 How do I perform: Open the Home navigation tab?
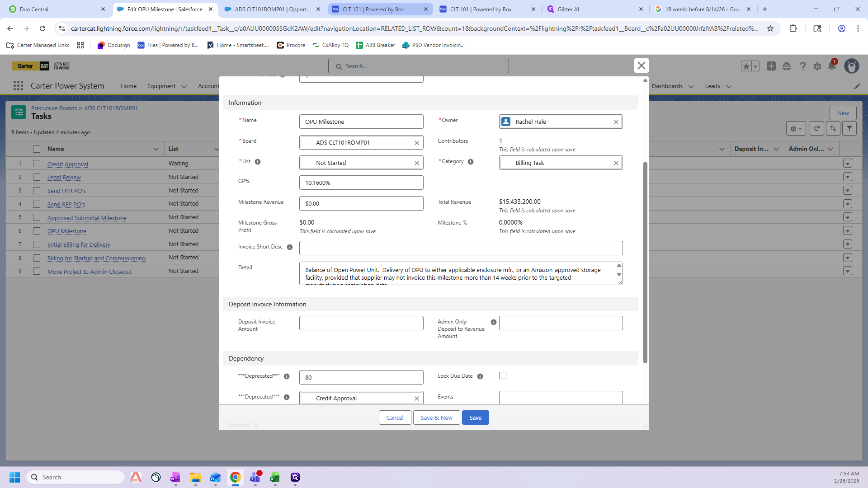pos(128,86)
